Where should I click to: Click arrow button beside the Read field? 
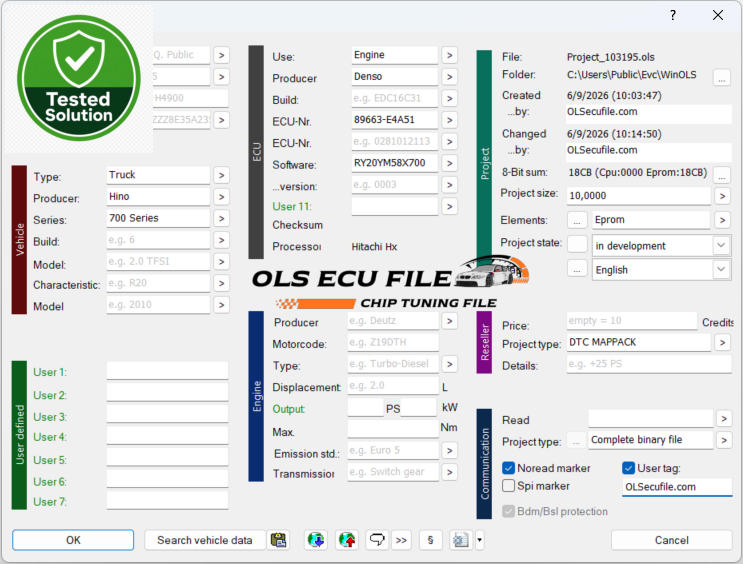click(724, 418)
